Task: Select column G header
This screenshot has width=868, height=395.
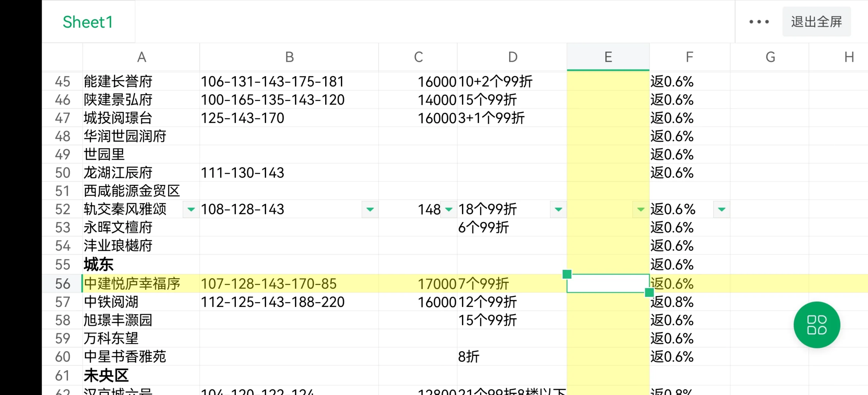Action: [x=770, y=57]
